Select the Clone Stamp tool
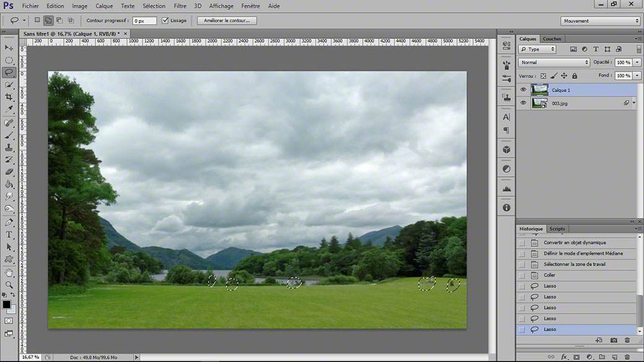Image resolution: width=644 pixels, height=362 pixels. click(x=9, y=147)
